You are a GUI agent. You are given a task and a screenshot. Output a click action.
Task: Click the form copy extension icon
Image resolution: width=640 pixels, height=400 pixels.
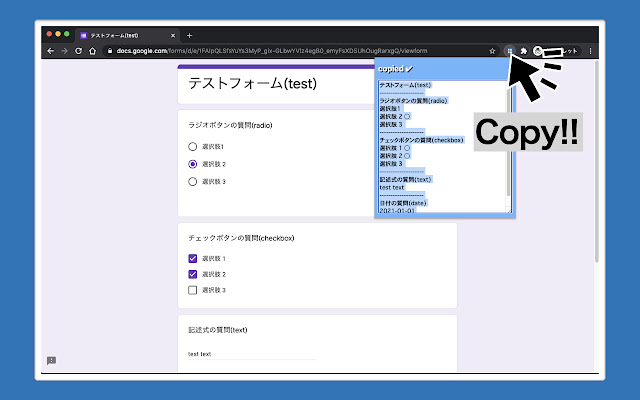pos(509,51)
